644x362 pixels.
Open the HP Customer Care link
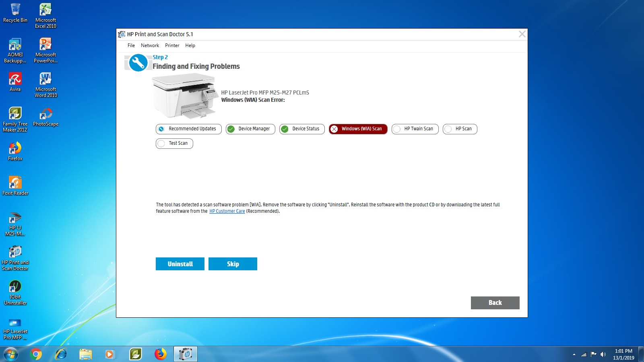227,211
